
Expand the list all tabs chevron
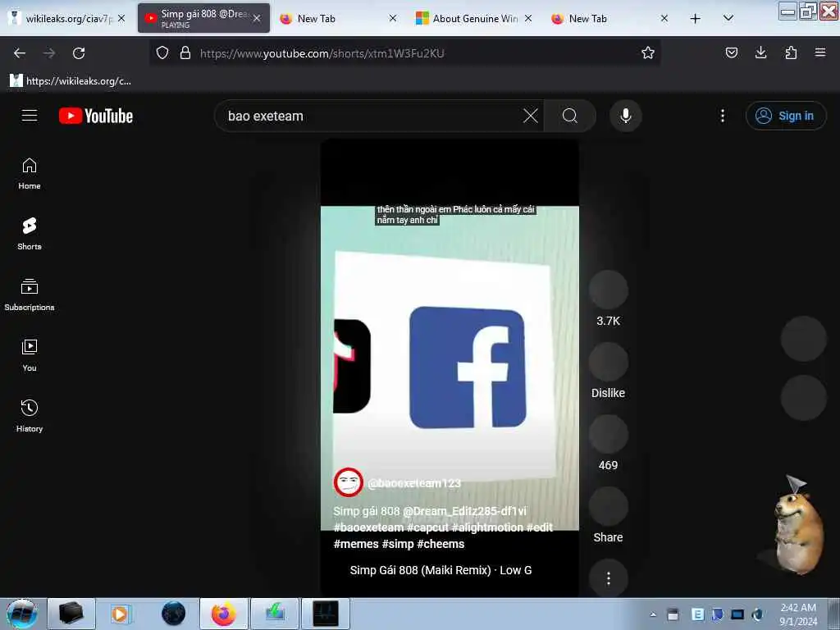[728, 18]
